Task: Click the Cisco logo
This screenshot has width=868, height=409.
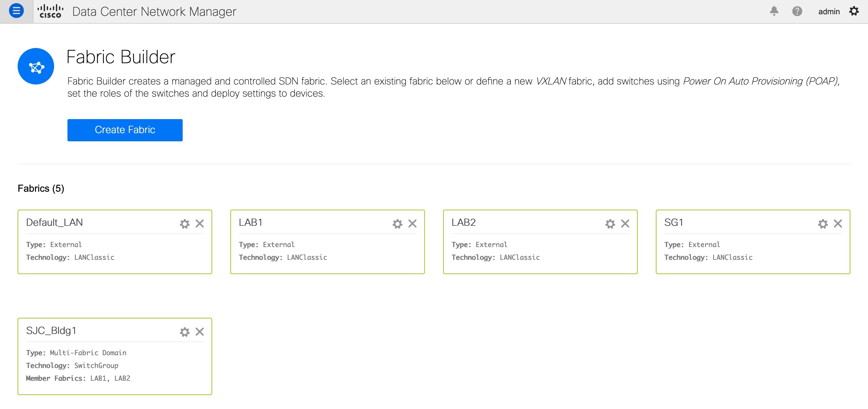Action: (x=50, y=11)
